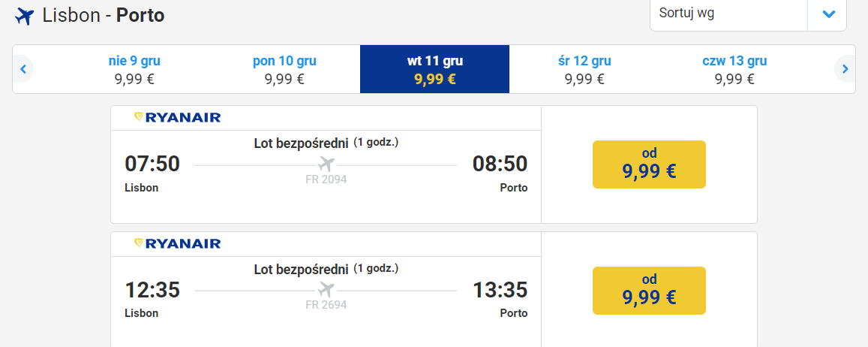The width and height of the screenshot is (868, 347).
Task: Choose 9,99 € price for 07:50 flight
Action: click(650, 164)
